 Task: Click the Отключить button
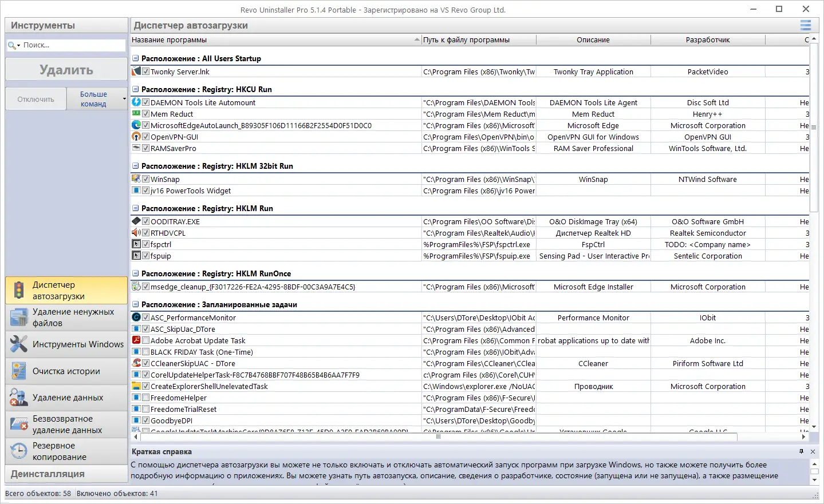pyautogui.click(x=36, y=99)
